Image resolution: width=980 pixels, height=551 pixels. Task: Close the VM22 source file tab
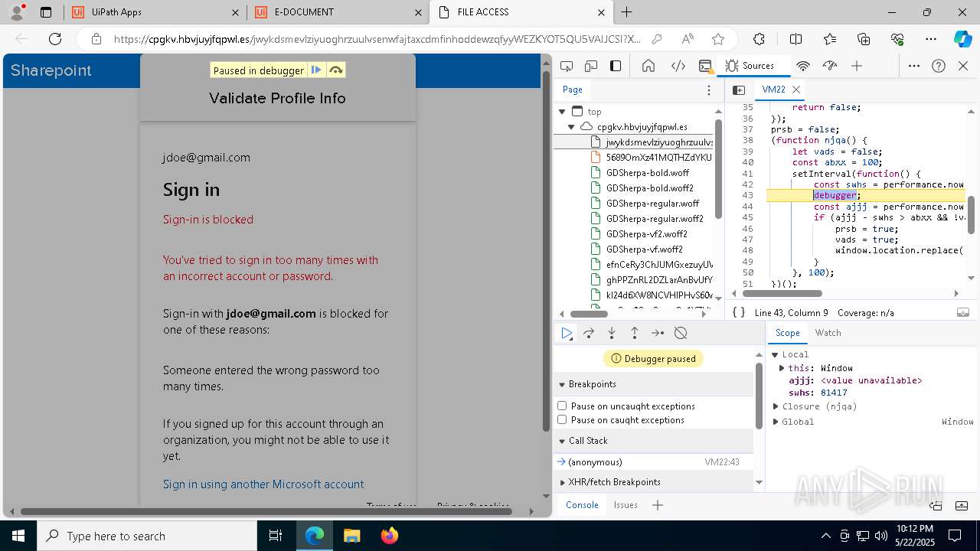point(796,90)
